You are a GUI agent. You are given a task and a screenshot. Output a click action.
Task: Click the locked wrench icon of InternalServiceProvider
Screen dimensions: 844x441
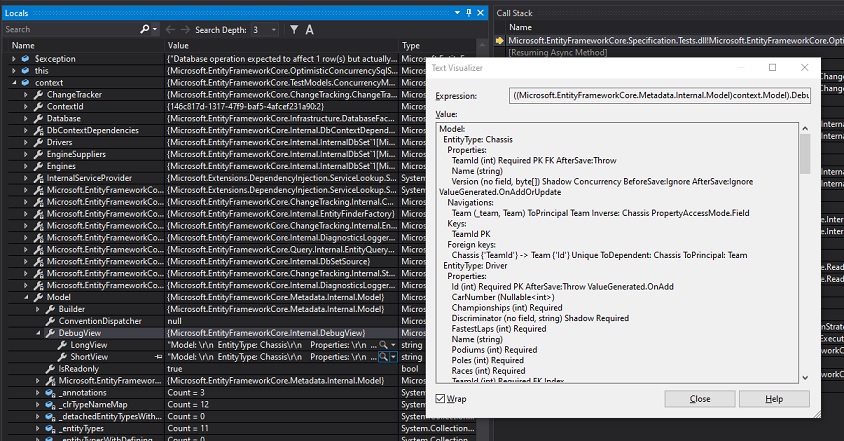(x=38, y=178)
